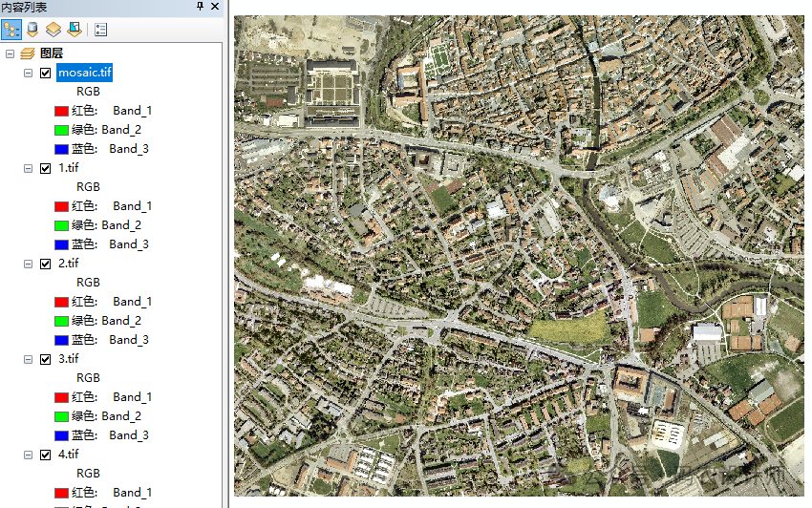Switch to List By Visibility view
Image resolution: width=812 pixels, height=508 pixels.
(x=53, y=29)
